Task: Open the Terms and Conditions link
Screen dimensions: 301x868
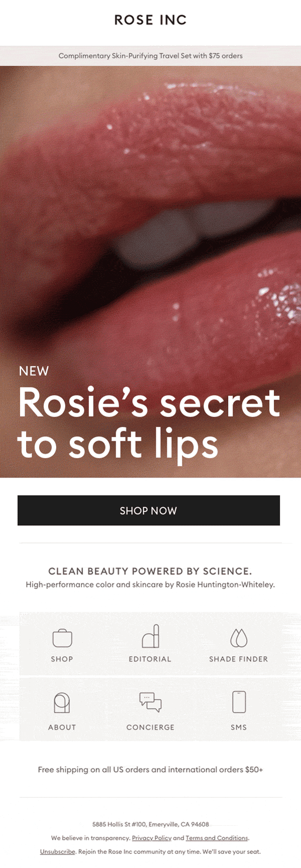Action: click(x=217, y=838)
